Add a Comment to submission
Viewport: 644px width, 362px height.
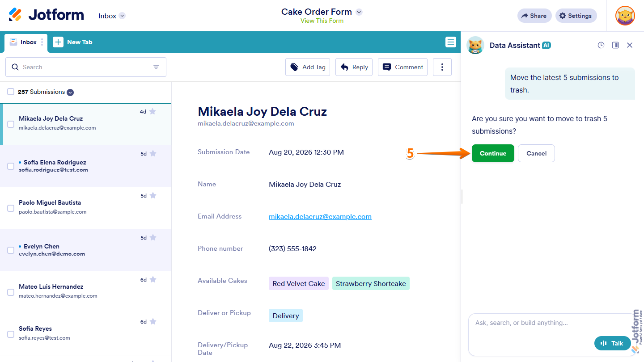[x=402, y=67]
